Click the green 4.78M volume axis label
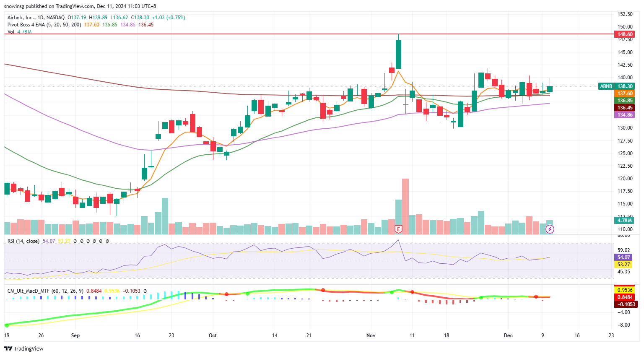Image resolution: width=644 pixels, height=356 pixels. pos(625,220)
